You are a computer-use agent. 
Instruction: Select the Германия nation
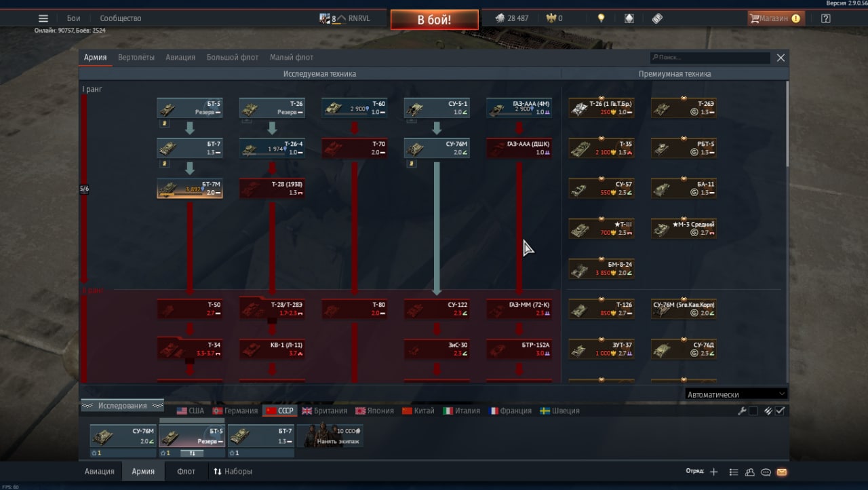click(x=235, y=411)
